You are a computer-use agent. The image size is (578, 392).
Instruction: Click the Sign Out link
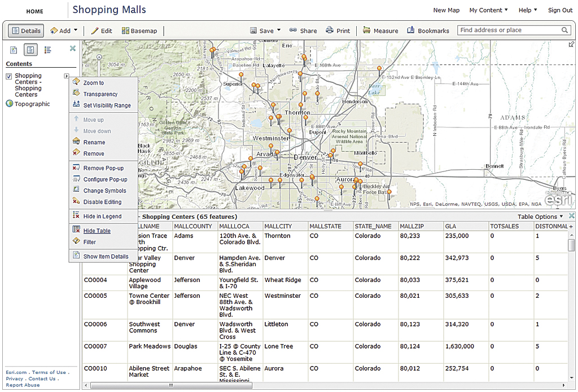click(560, 10)
